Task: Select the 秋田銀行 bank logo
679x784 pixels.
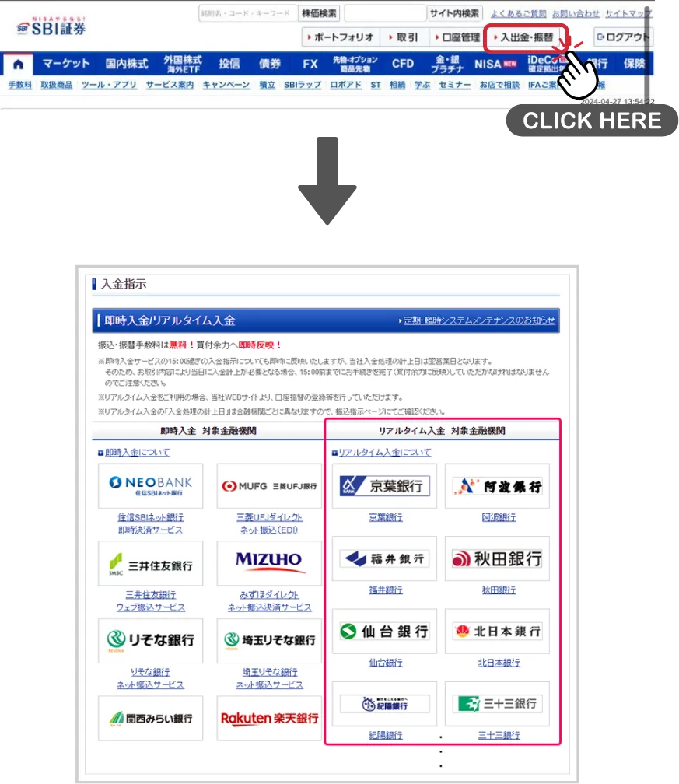Action: click(496, 558)
